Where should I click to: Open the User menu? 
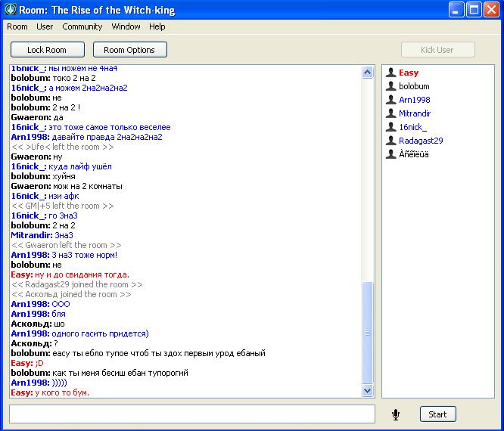45,26
